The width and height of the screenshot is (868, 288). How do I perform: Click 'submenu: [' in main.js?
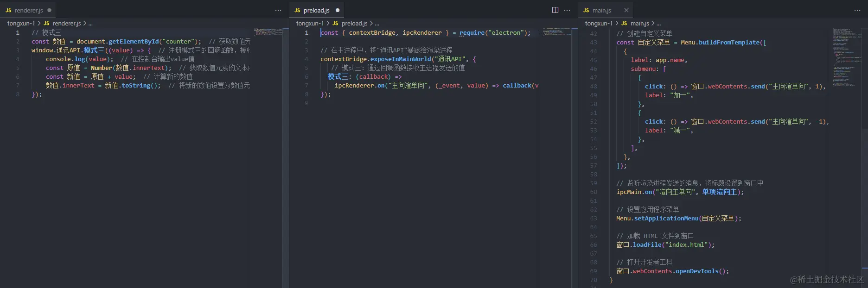[x=649, y=69]
